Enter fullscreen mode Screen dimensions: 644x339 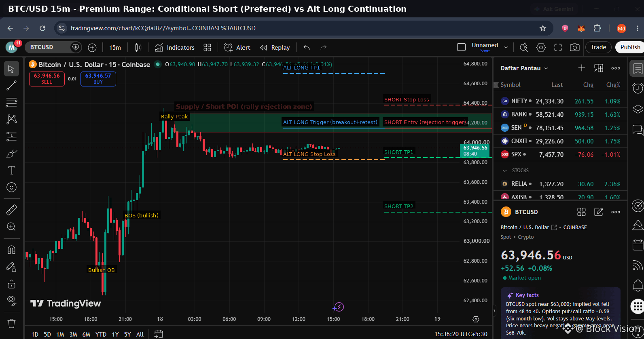point(558,48)
